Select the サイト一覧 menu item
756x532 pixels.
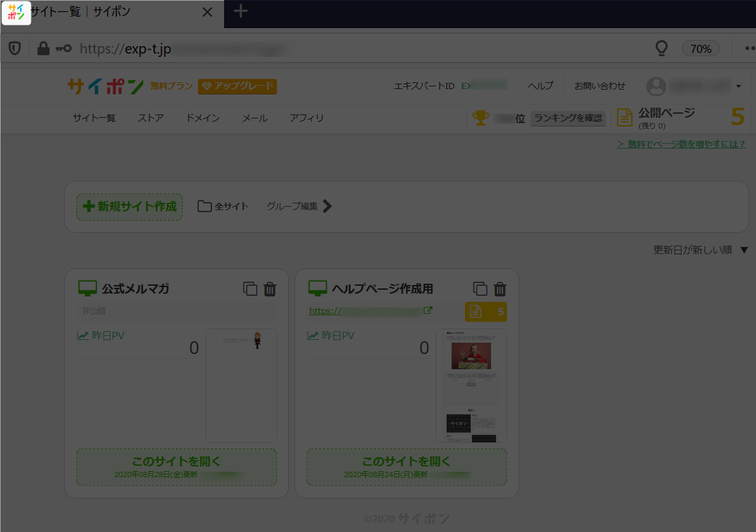94,118
